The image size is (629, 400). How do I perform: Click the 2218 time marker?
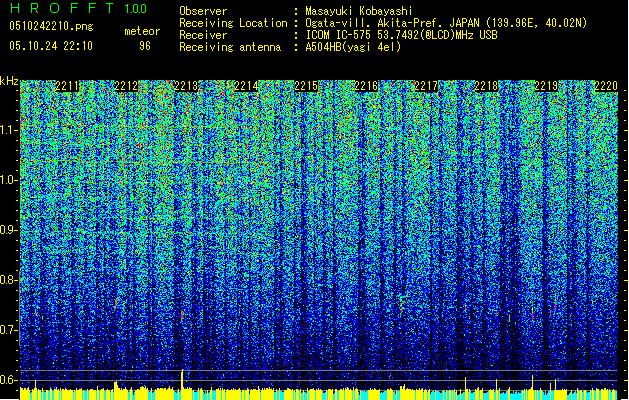pos(486,86)
